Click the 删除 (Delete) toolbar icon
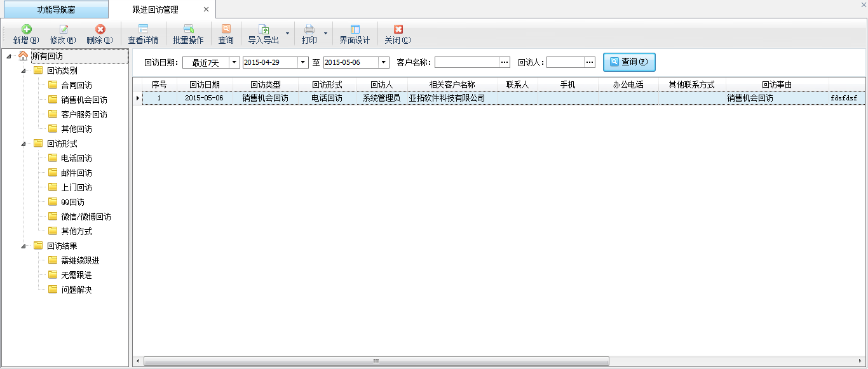868x369 pixels. point(100,30)
